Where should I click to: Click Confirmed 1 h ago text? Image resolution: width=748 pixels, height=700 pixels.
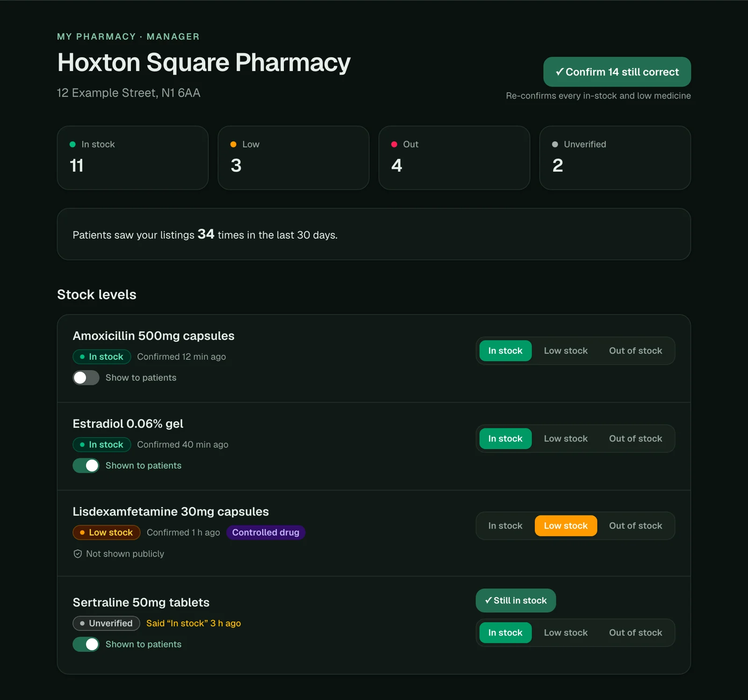pos(183,533)
